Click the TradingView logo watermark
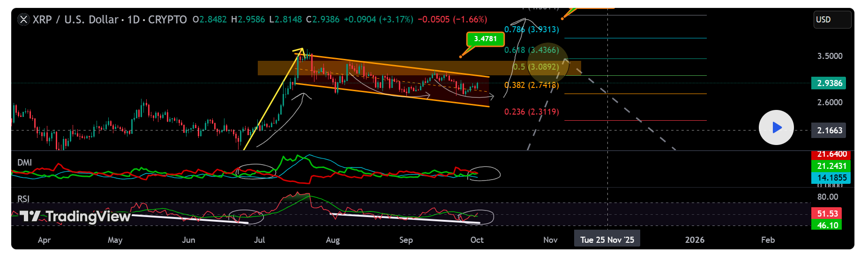The height and width of the screenshot is (254, 868). 75,216
